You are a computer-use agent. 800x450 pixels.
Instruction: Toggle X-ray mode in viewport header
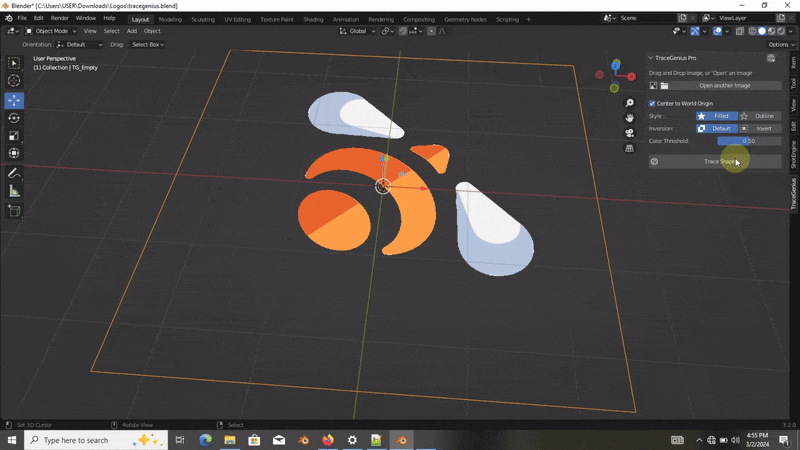(740, 31)
